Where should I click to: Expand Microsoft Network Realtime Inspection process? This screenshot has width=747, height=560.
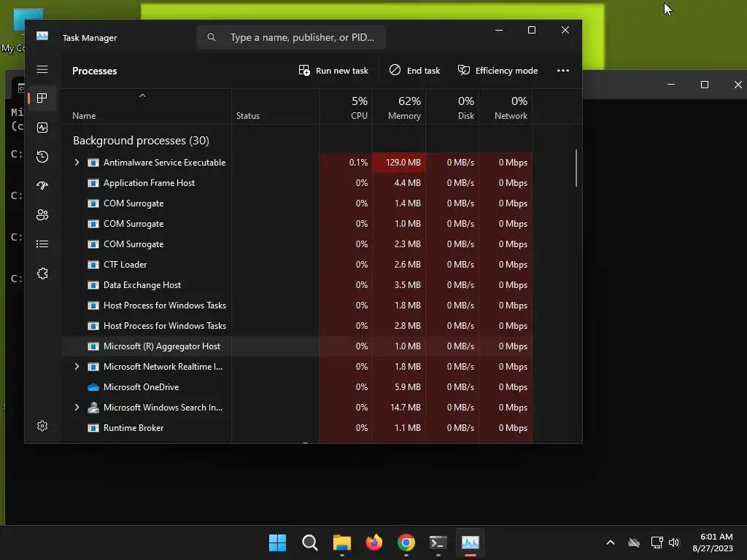point(77,367)
